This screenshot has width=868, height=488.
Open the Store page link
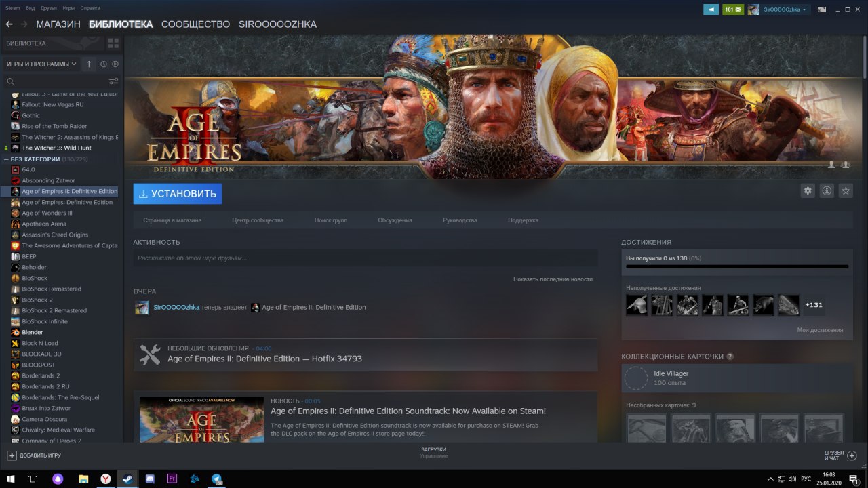click(x=172, y=220)
